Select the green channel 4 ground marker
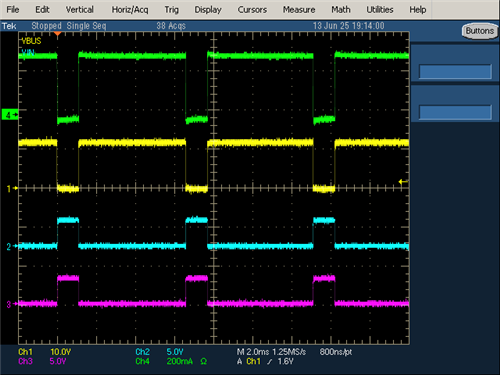Viewport: 500px width, 375px height. 10,115
